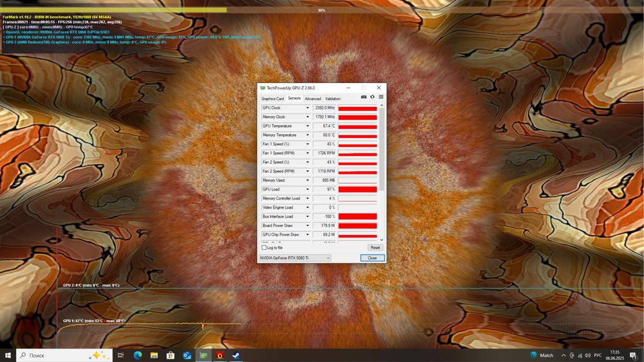Click the Match widget in taskbar
Image resolution: width=644 pixels, height=362 pixels.
(x=542, y=356)
